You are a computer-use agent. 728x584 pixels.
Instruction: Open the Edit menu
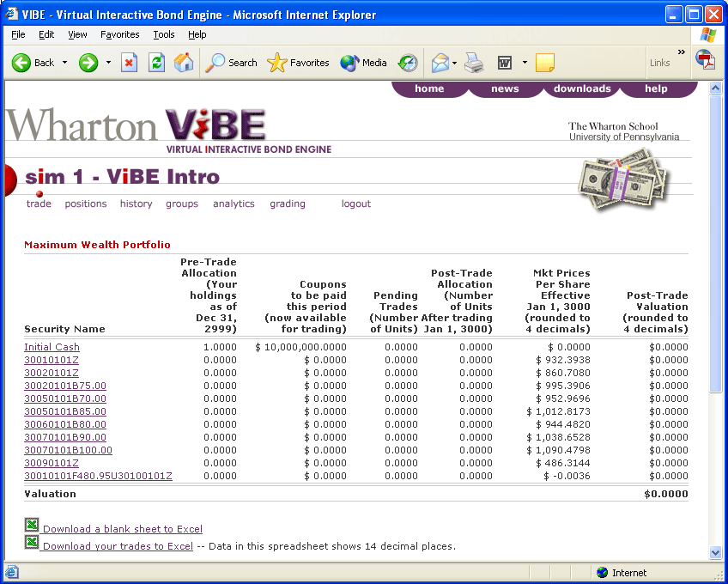click(x=46, y=34)
